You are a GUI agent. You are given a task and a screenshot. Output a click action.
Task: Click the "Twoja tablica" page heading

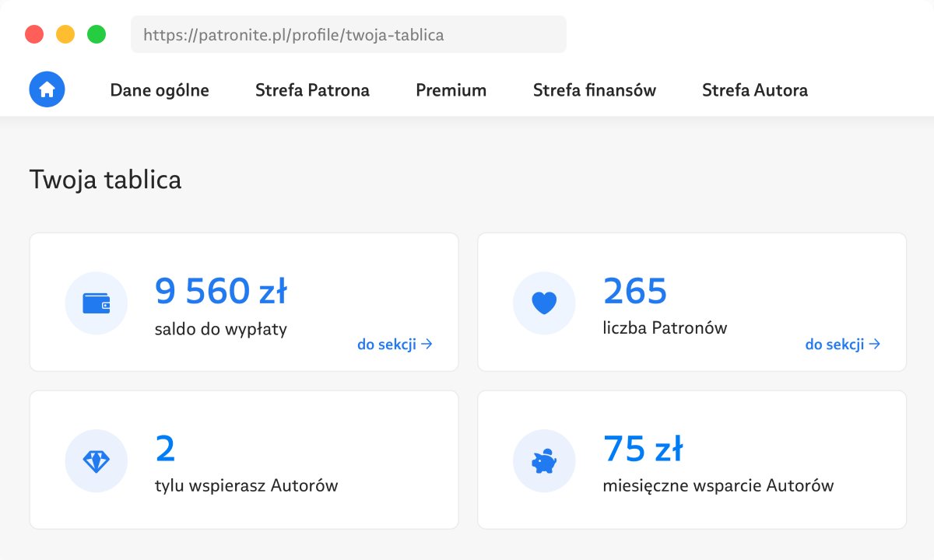(105, 180)
